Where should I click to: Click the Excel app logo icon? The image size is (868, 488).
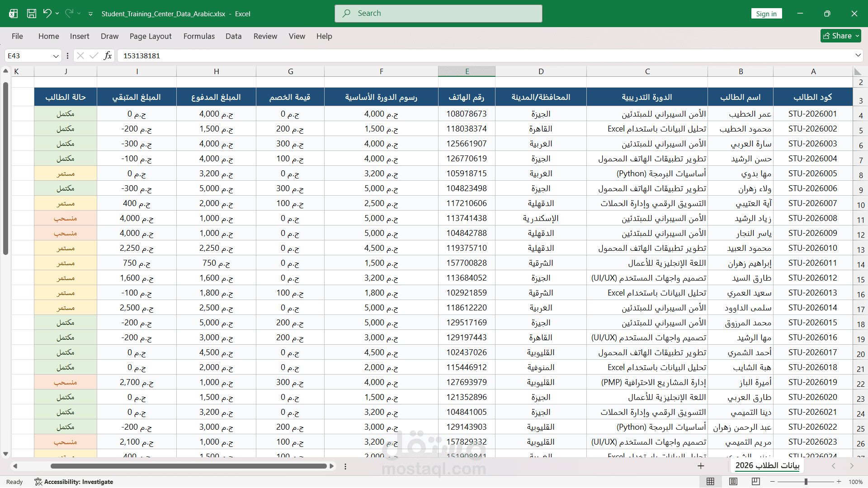pyautogui.click(x=13, y=14)
